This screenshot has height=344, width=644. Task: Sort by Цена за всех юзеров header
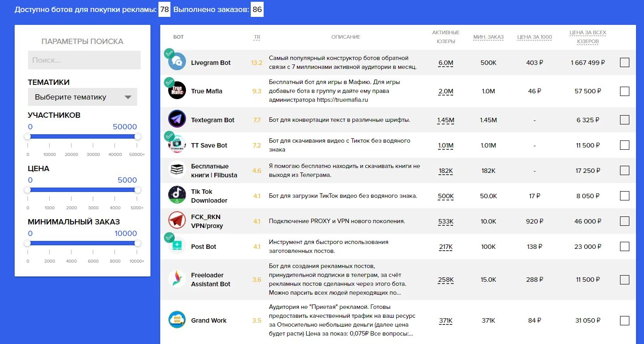pos(588,37)
